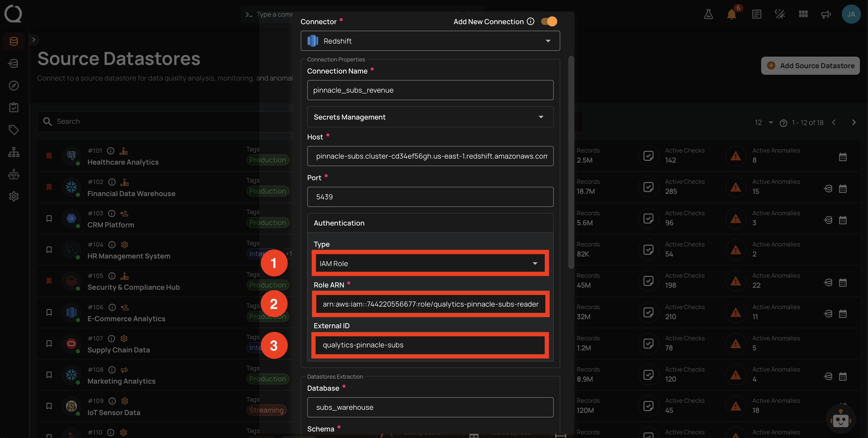The image size is (868, 438).
Task: Click info icon beside #103
Action: pos(112,213)
